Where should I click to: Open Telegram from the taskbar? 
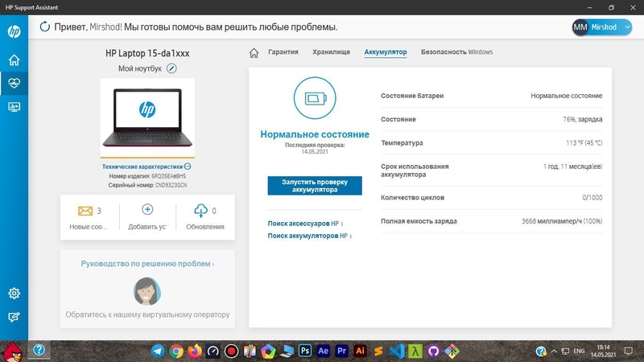tap(158, 351)
